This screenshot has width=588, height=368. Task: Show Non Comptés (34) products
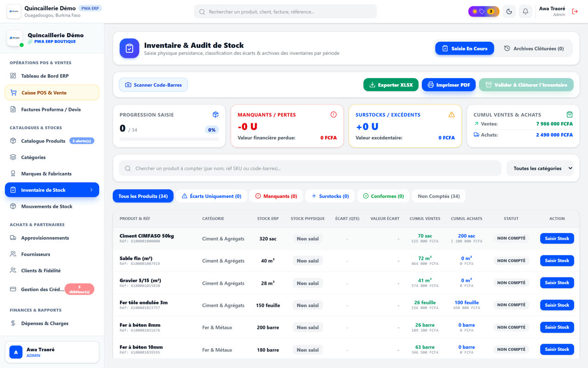pyautogui.click(x=439, y=196)
